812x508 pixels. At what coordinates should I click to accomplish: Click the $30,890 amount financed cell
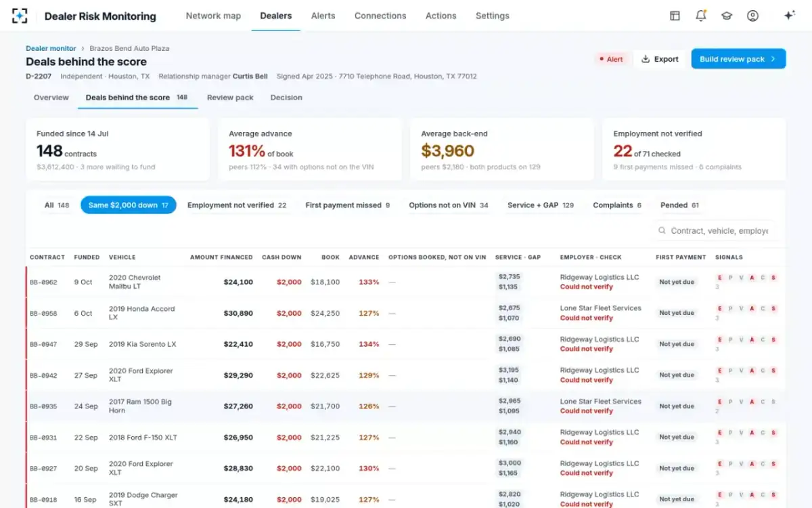(238, 313)
